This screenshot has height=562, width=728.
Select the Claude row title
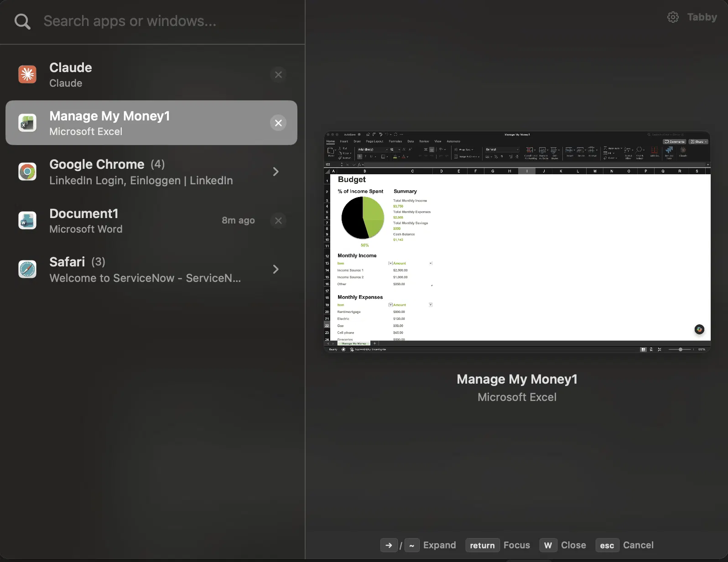pos(71,68)
